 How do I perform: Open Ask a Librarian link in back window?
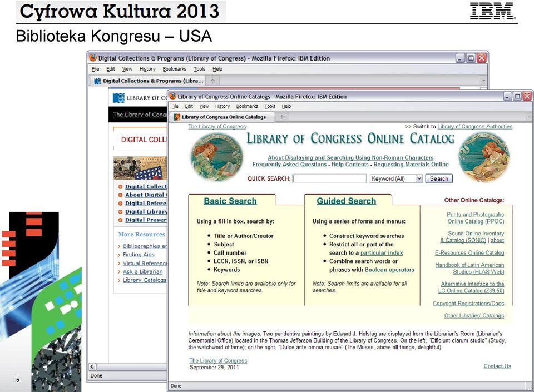pyautogui.click(x=143, y=271)
